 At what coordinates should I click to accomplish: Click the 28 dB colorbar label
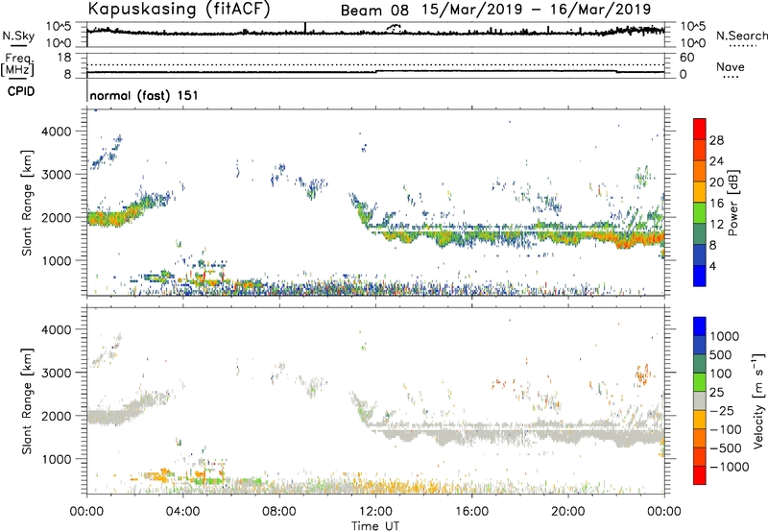716,140
